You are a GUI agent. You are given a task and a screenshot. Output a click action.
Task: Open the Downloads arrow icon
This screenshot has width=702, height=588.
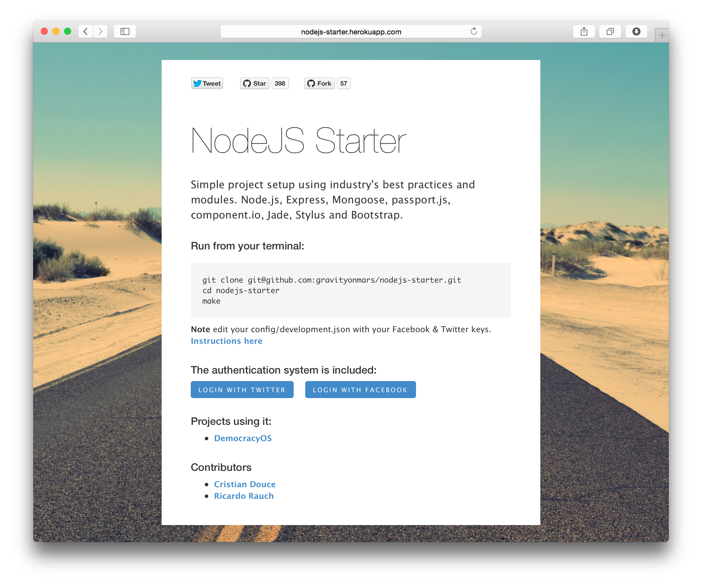[x=636, y=31]
